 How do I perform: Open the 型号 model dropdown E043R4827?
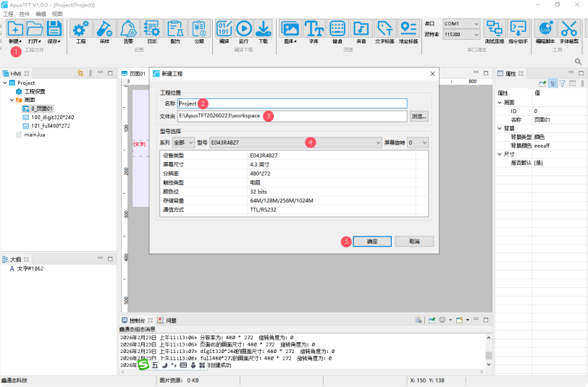point(295,143)
